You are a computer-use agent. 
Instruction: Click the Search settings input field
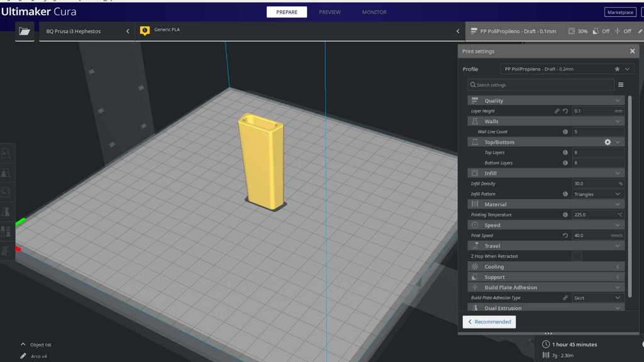[541, 85]
